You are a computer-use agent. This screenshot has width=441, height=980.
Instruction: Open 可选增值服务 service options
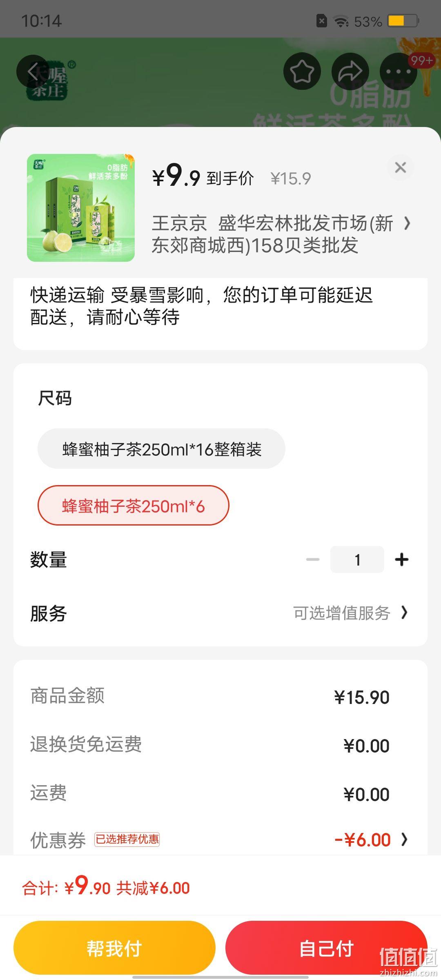(x=351, y=613)
